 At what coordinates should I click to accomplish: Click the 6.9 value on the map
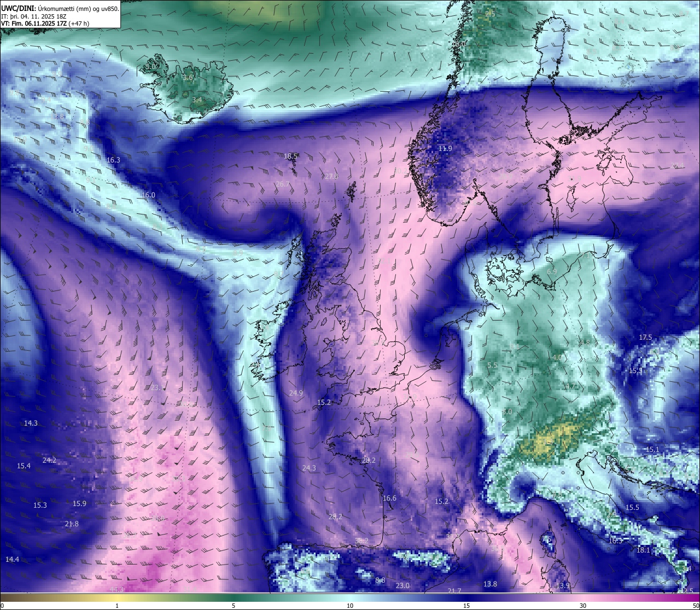pos(552,272)
